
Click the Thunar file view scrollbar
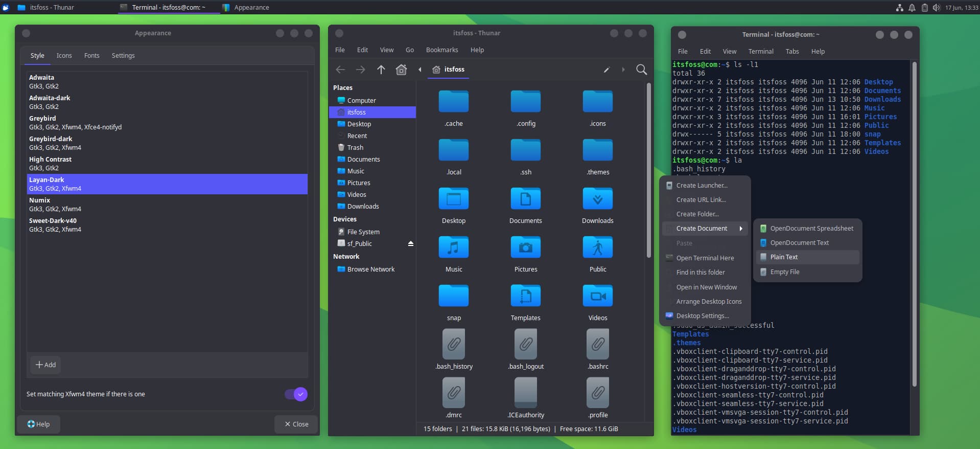(649, 170)
